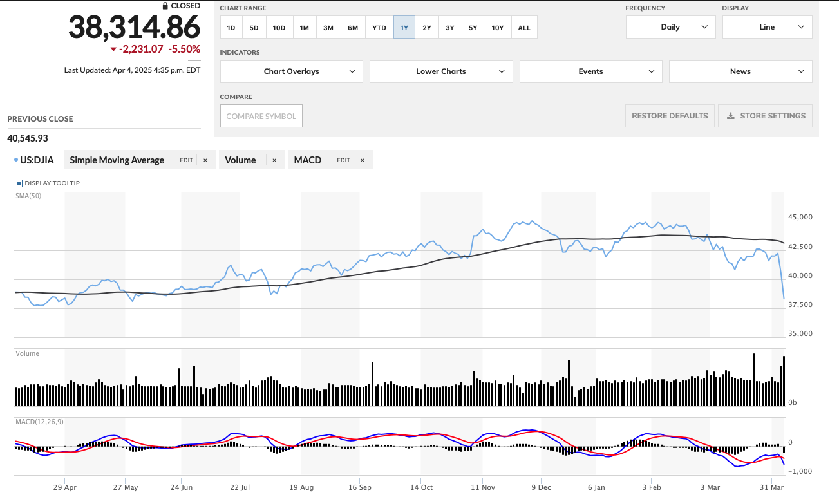Remove the MACD indicator chip

(x=363, y=160)
